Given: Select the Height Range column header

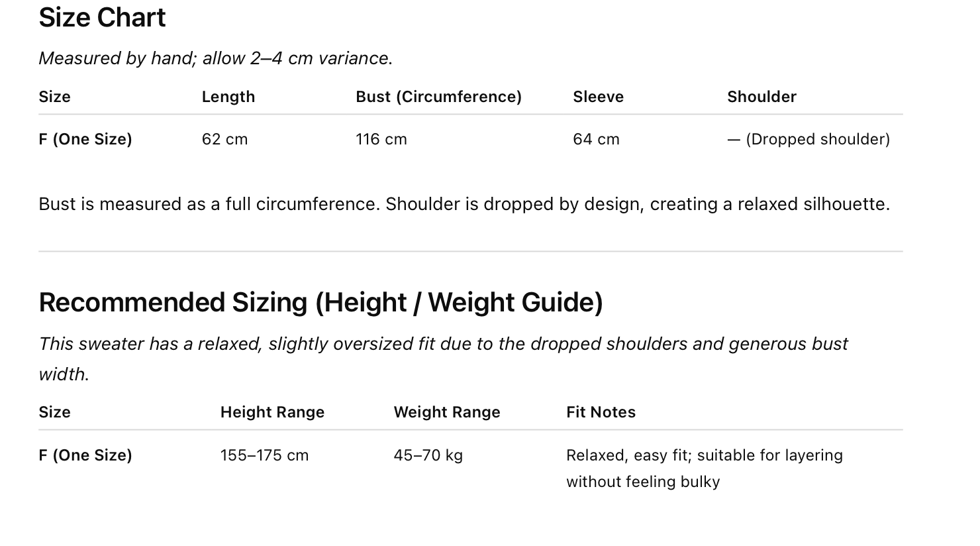Looking at the screenshot, I should pos(272,412).
